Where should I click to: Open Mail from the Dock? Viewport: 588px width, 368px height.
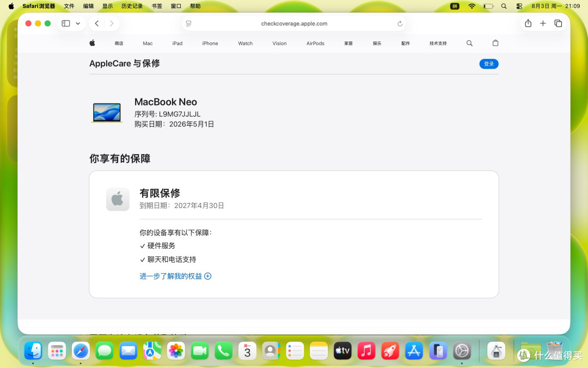click(x=128, y=351)
